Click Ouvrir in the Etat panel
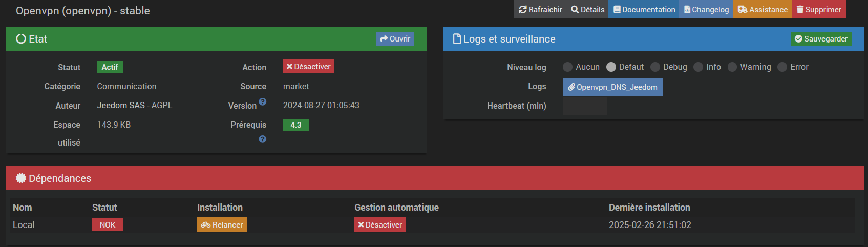Image resolution: width=868 pixels, height=247 pixels. [x=395, y=39]
